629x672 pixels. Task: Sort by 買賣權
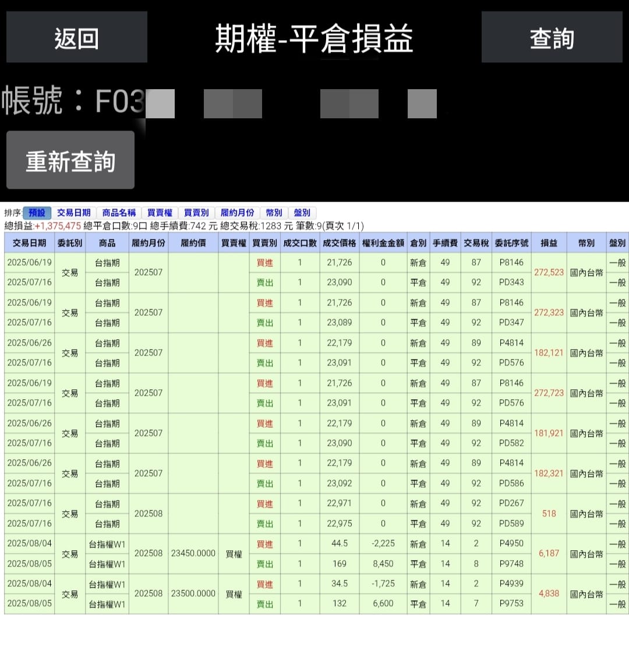click(160, 213)
